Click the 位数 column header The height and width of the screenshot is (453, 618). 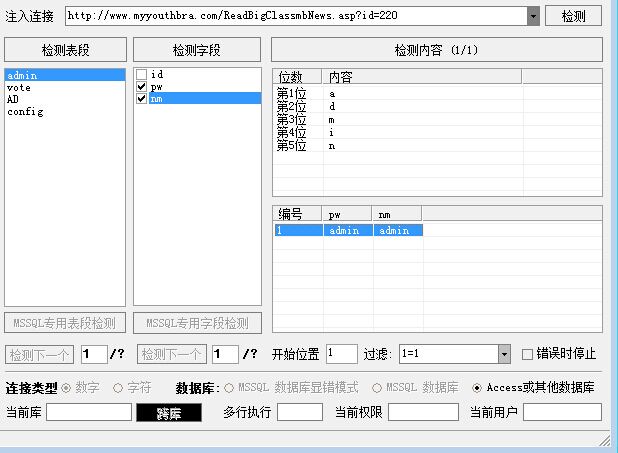[297, 76]
